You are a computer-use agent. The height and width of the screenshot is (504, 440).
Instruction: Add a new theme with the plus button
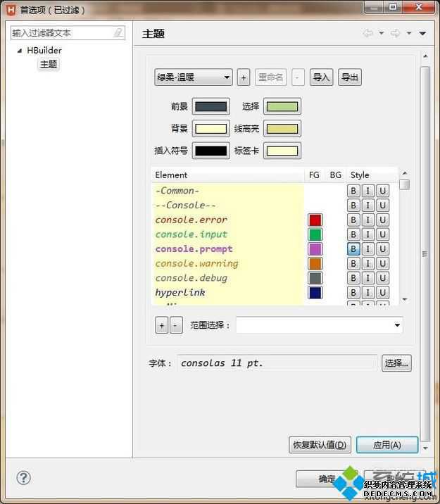click(244, 77)
